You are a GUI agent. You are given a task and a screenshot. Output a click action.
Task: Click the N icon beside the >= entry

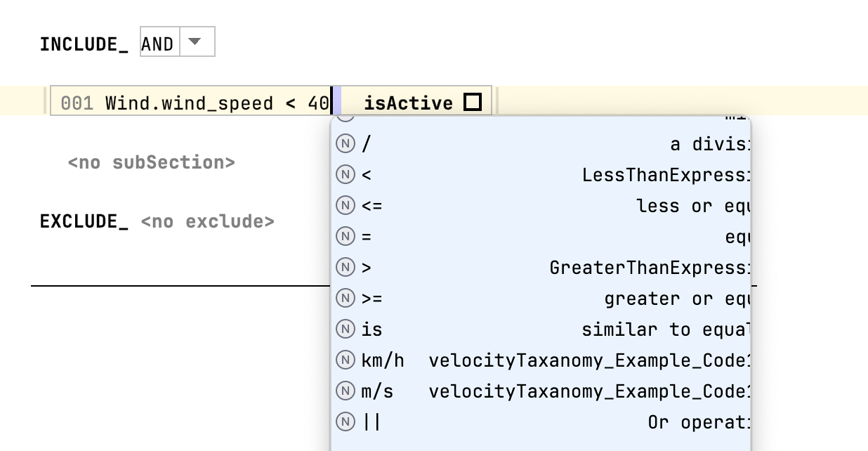[345, 299]
